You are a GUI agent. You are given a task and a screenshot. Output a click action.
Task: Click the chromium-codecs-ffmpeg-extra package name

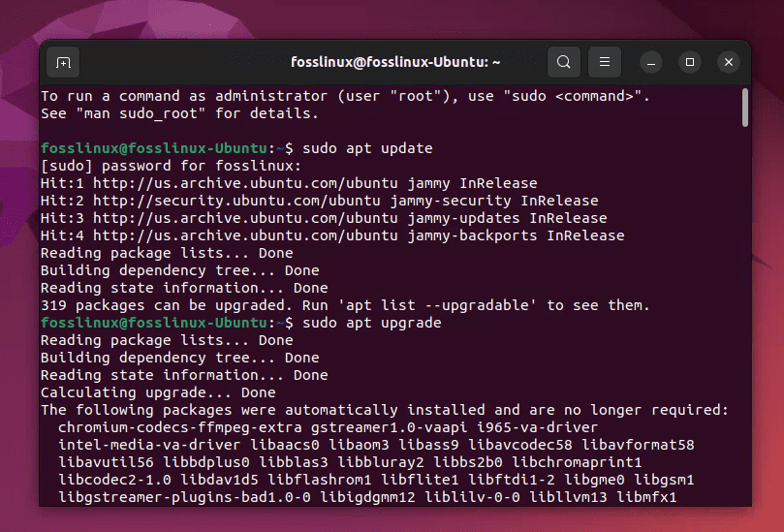pyautogui.click(x=180, y=427)
